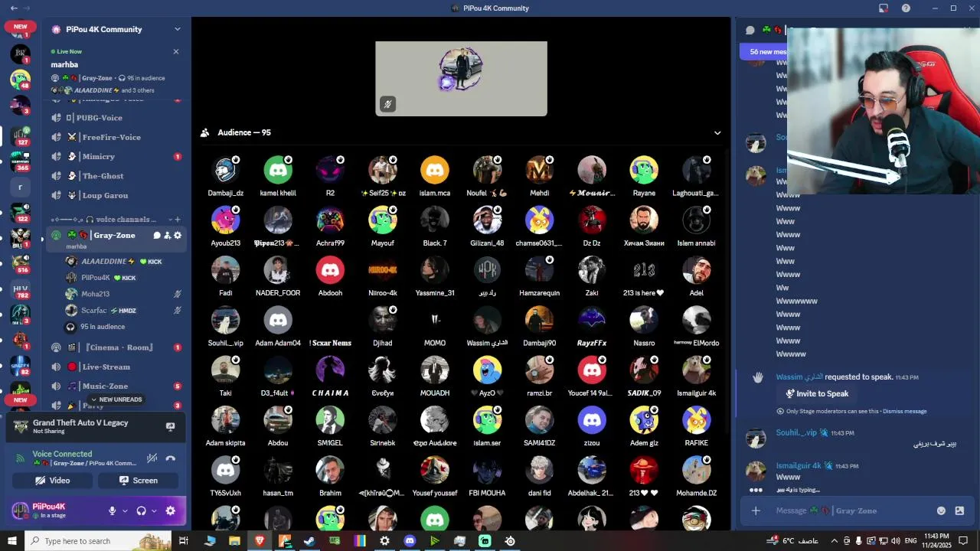Open Discord from the taskbar
This screenshot has width=980, height=551.
tap(410, 541)
